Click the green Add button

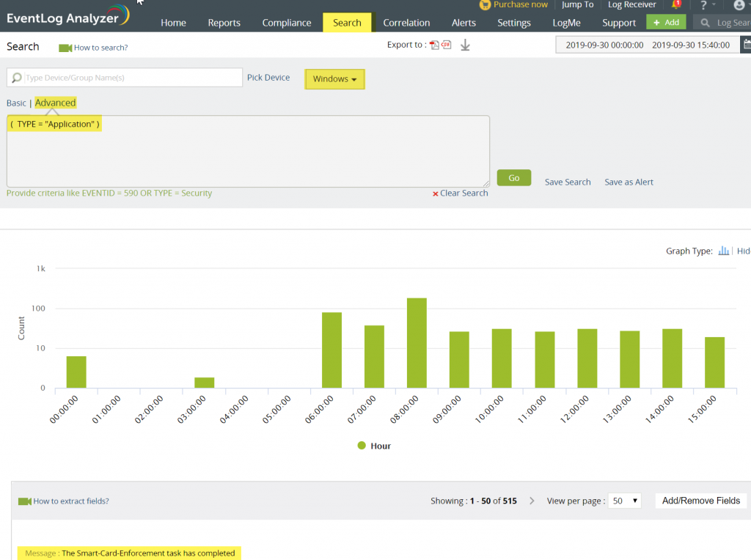click(666, 22)
